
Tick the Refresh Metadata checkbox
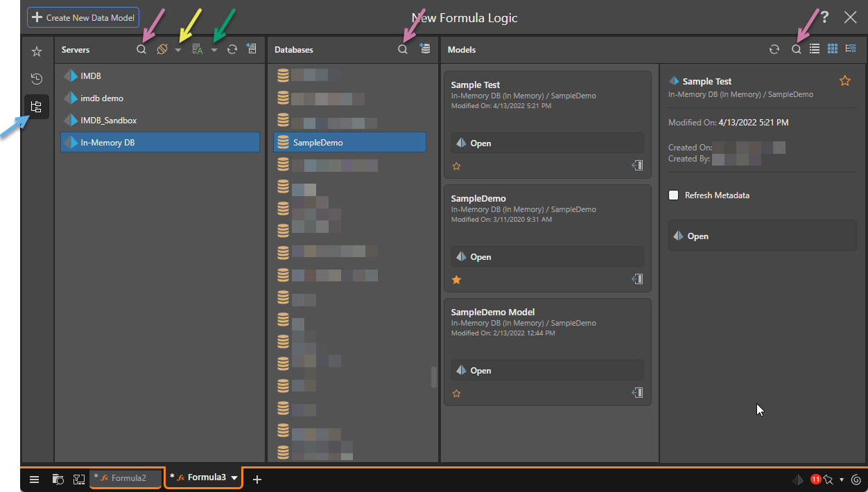(x=673, y=195)
